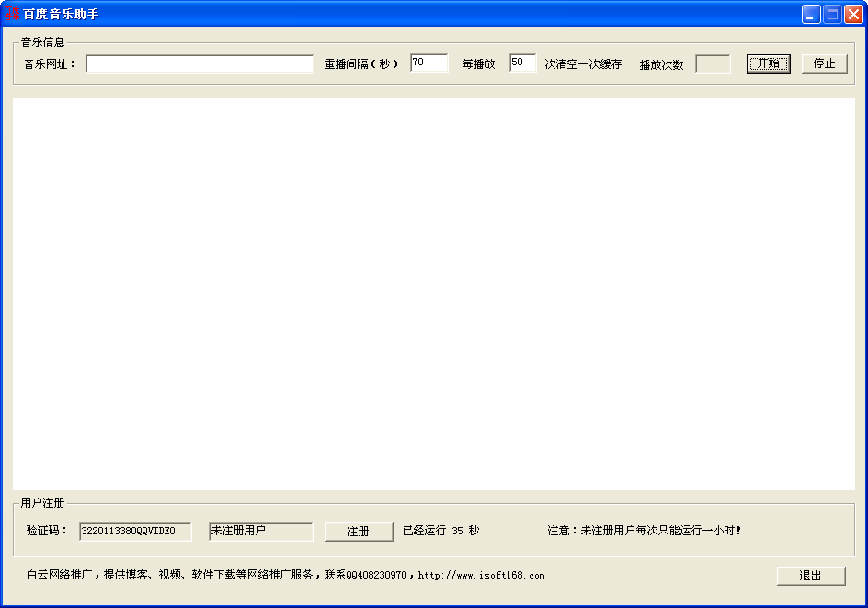
Task: Click the 用户注册 group label
Action: tap(42, 503)
